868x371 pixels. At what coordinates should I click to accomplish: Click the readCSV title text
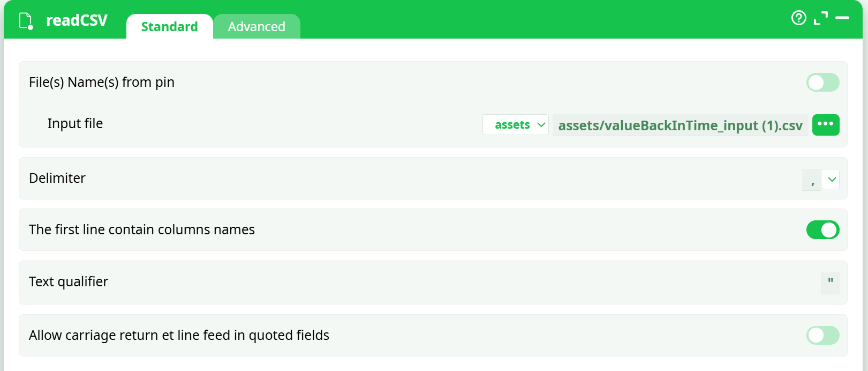click(x=77, y=20)
